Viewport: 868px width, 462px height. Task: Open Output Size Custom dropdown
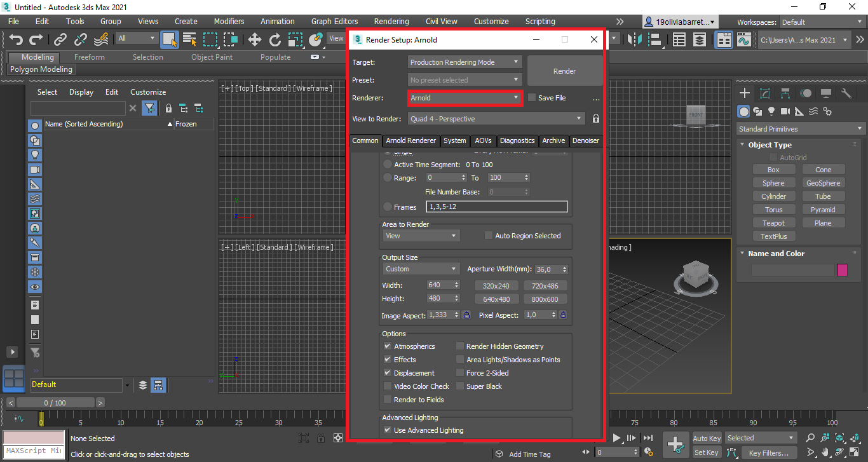[421, 269]
